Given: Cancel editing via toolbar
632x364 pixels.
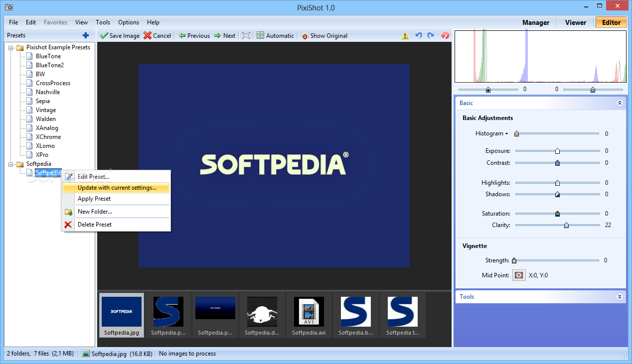Looking at the screenshot, I should (158, 35).
